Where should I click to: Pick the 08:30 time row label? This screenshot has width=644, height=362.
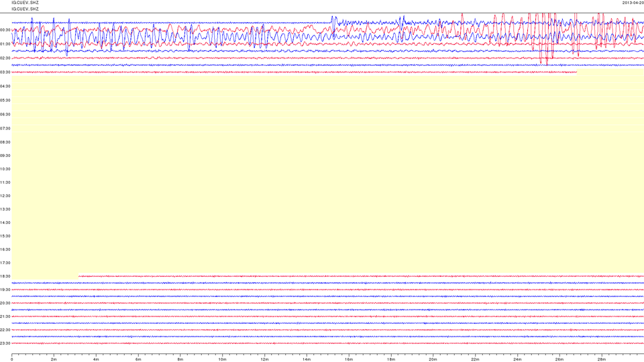click(5, 142)
